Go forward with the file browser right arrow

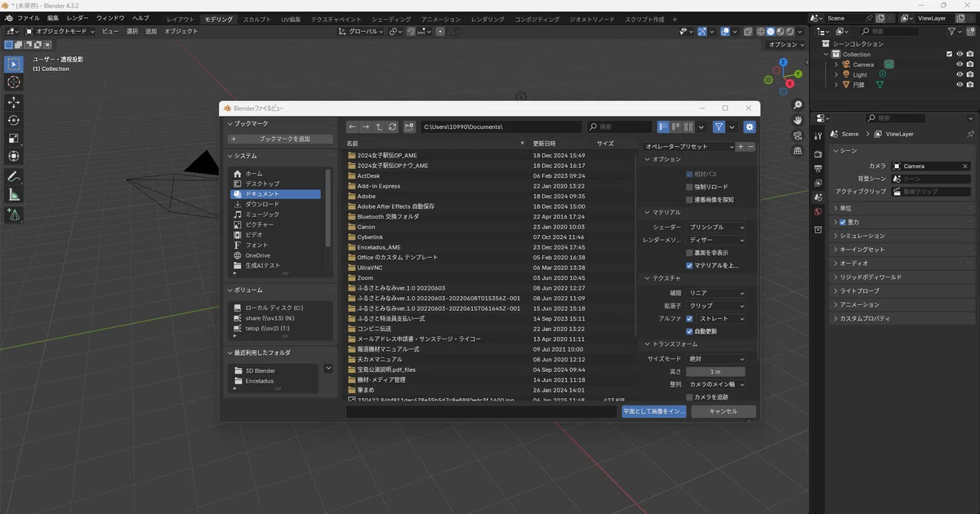point(366,127)
